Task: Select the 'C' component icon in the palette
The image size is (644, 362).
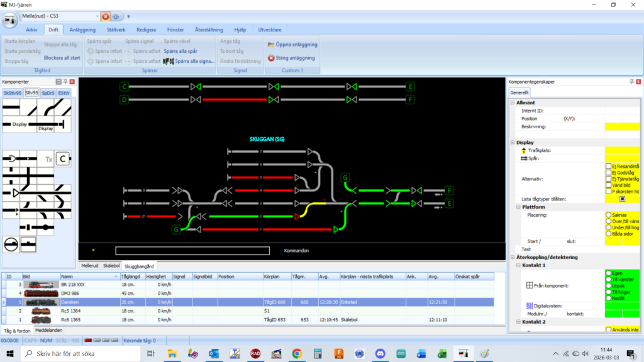Action: point(62,160)
